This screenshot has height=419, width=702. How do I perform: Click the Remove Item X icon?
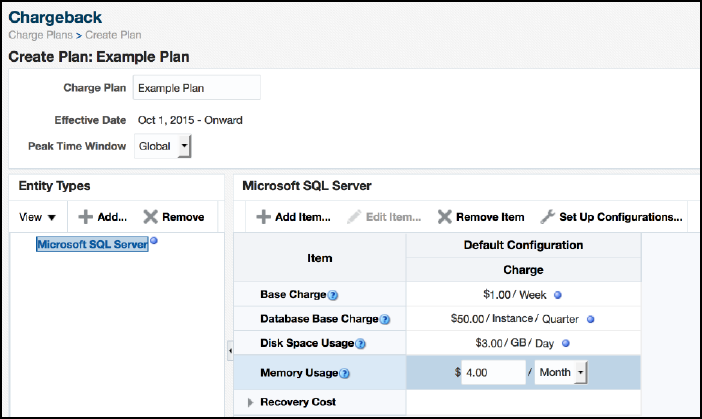[445, 217]
